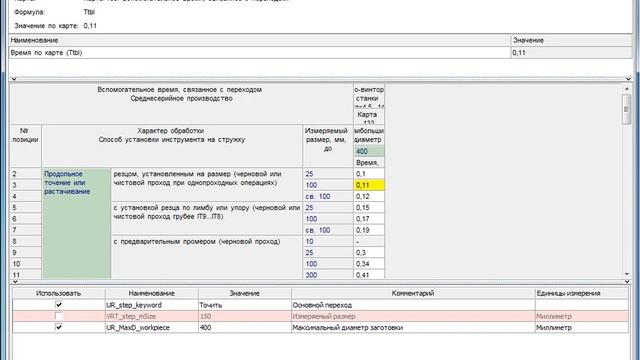
Task: Select value 0,11 in the 'Время по карте' row
Action: point(571,53)
